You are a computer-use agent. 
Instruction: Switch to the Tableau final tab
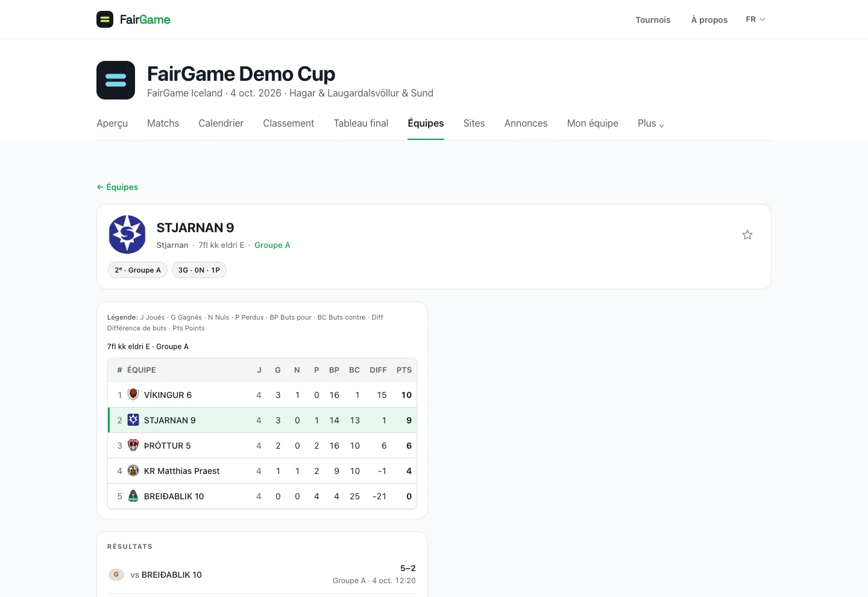coord(361,124)
